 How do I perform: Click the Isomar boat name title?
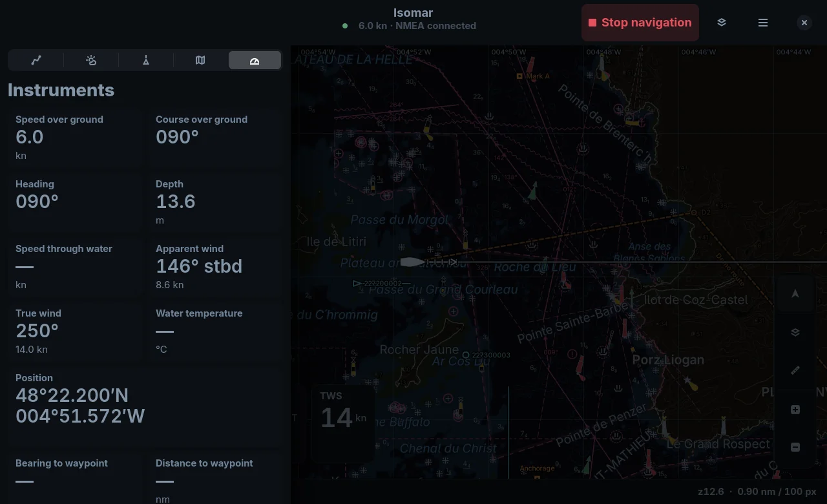(x=413, y=13)
